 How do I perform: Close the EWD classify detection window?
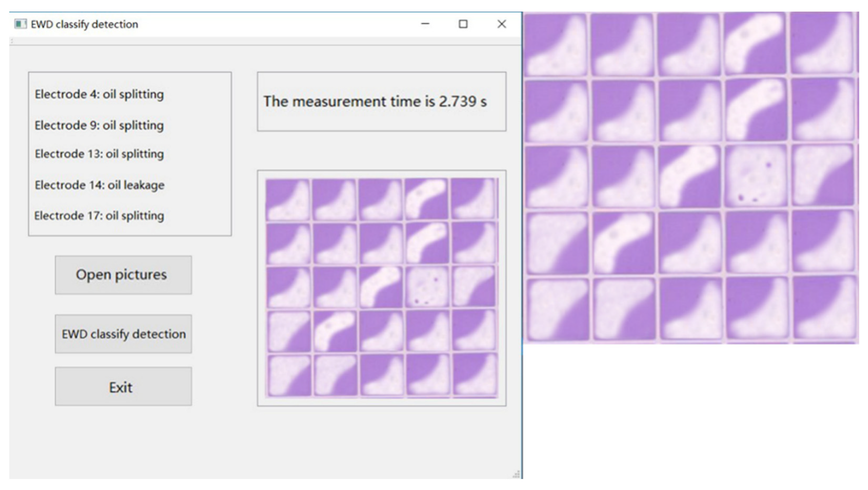pos(501,24)
